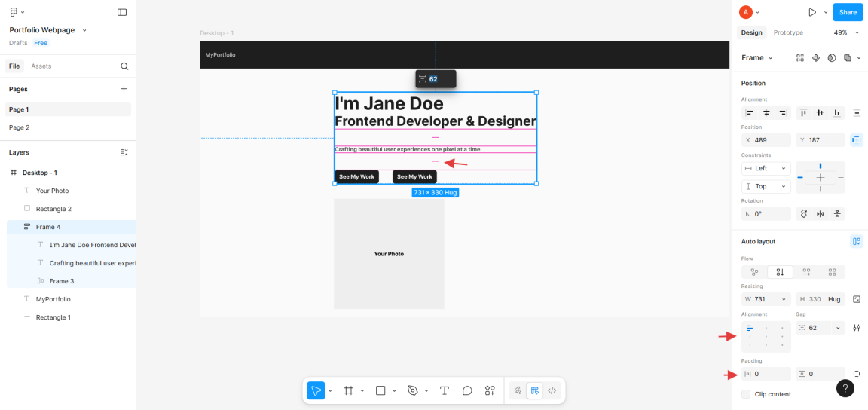This screenshot has width=868, height=410.
Task: Activate the Comment tool
Action: (x=467, y=390)
